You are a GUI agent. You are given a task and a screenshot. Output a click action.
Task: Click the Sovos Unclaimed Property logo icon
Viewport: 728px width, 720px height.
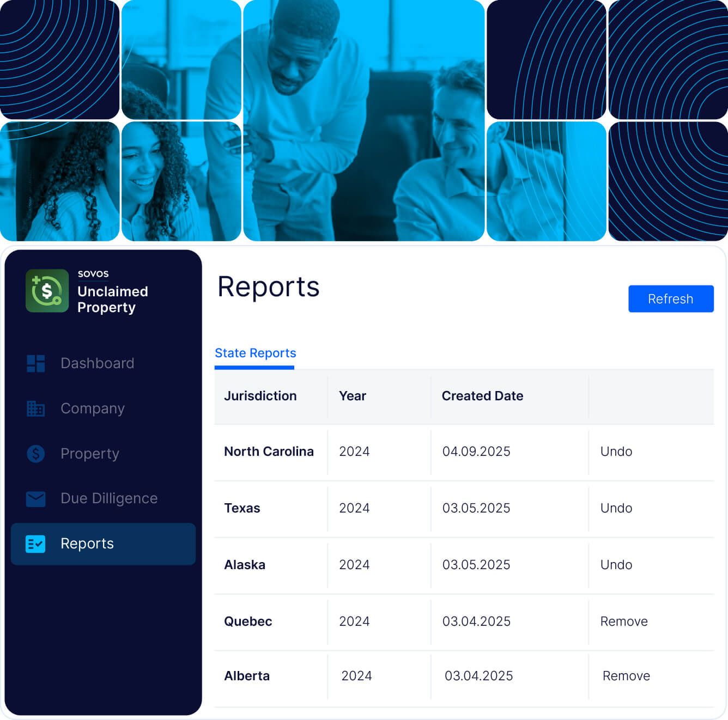tap(47, 291)
